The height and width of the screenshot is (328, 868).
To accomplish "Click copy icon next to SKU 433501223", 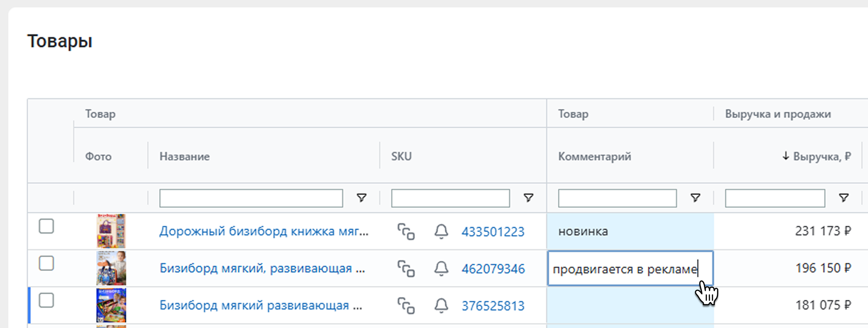I will coord(406,231).
